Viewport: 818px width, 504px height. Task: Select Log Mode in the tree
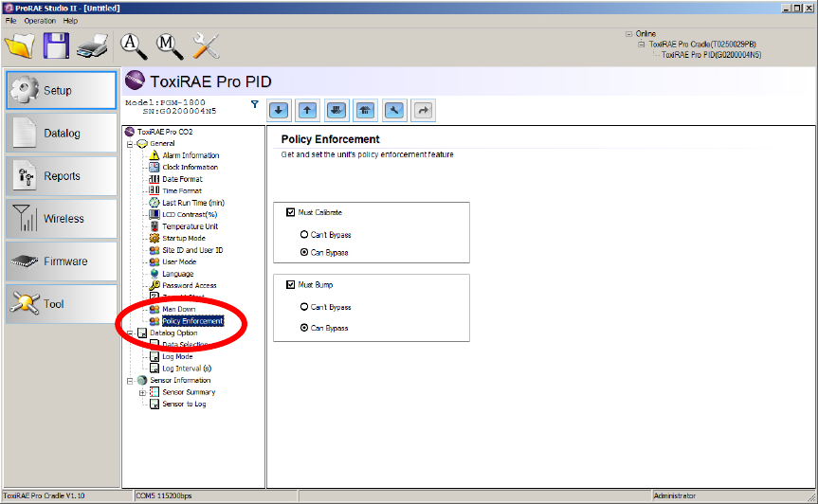[177, 357]
